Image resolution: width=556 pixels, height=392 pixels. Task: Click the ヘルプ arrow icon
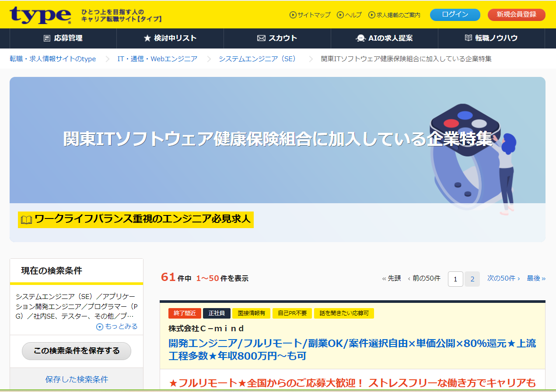click(x=340, y=15)
